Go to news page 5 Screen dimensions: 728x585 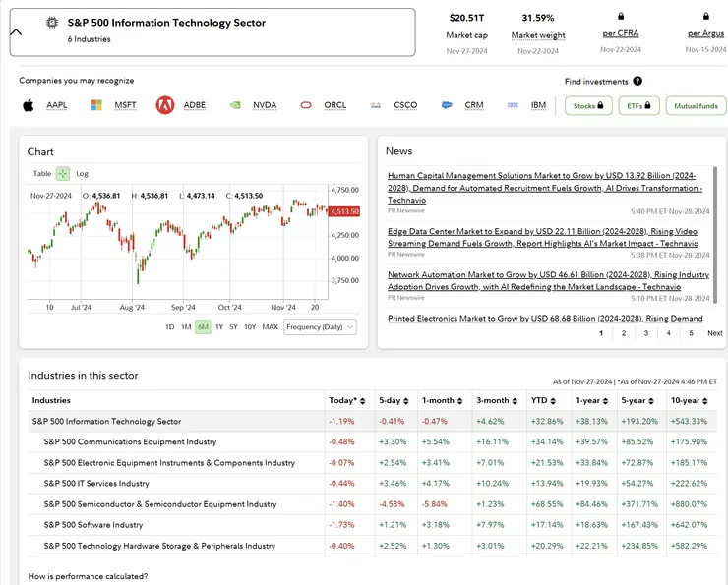pos(691,333)
